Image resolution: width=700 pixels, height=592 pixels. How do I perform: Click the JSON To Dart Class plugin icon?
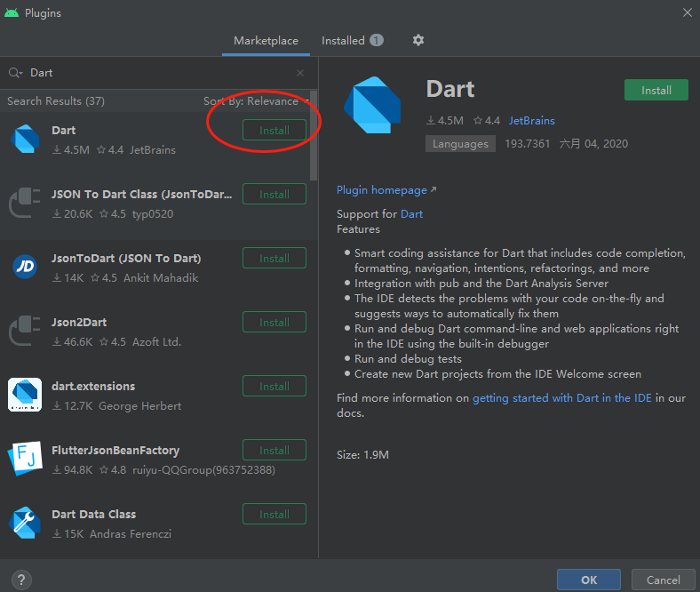coord(25,203)
